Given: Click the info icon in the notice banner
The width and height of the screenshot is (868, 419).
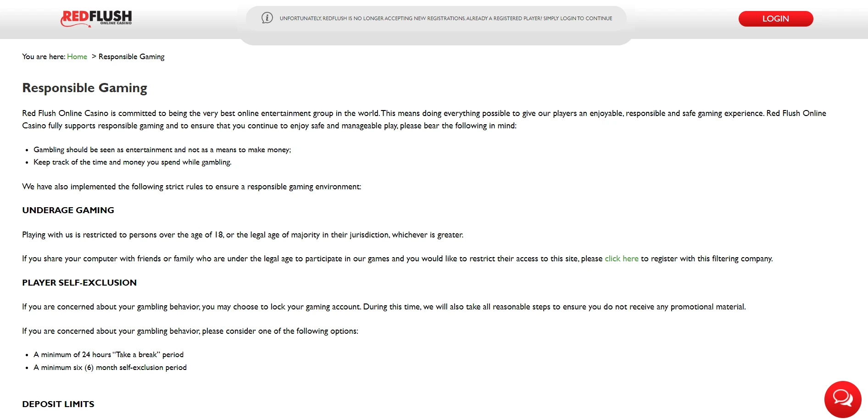Looking at the screenshot, I should click(267, 18).
